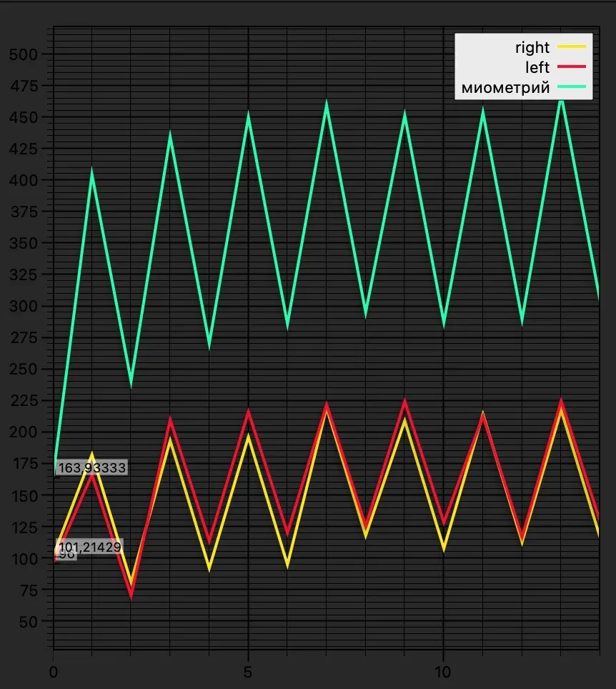Click the yellow line swatch in legend

572,47
